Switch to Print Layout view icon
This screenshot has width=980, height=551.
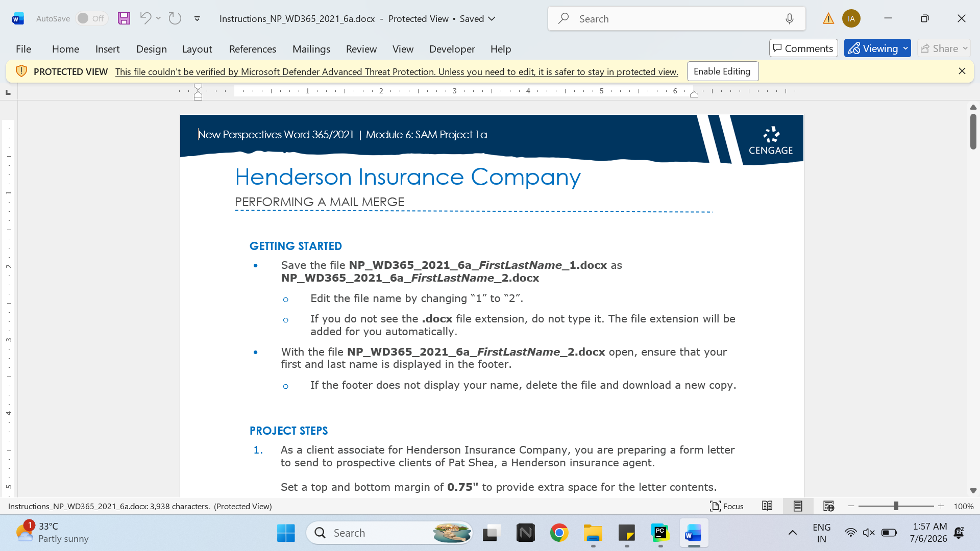798,506
